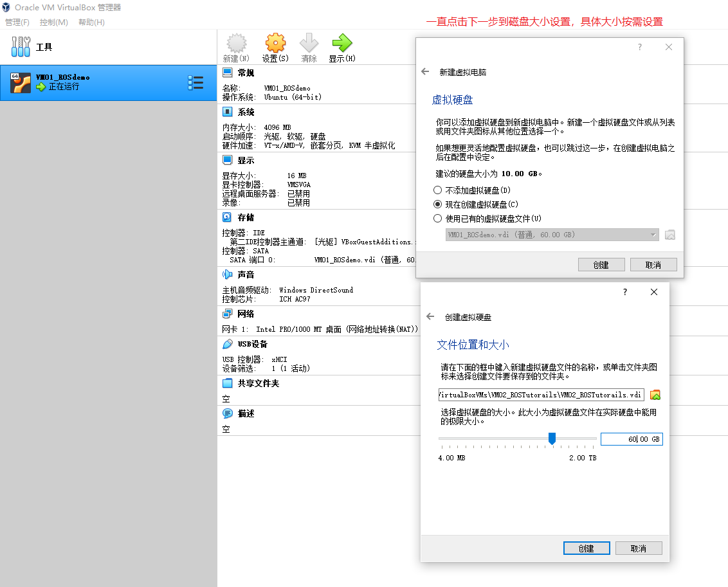Image resolution: width=728 pixels, height=587 pixels.
Task: Click the 创建 button in lower dialog
Action: pyautogui.click(x=586, y=548)
